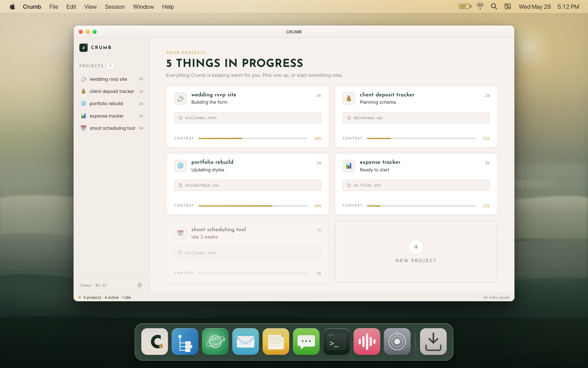Click the projects count badge showing 5
The image size is (588, 368).
(x=110, y=66)
